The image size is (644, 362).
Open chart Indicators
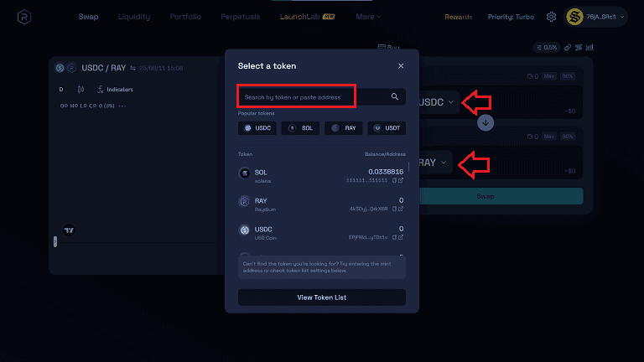pyautogui.click(x=115, y=89)
